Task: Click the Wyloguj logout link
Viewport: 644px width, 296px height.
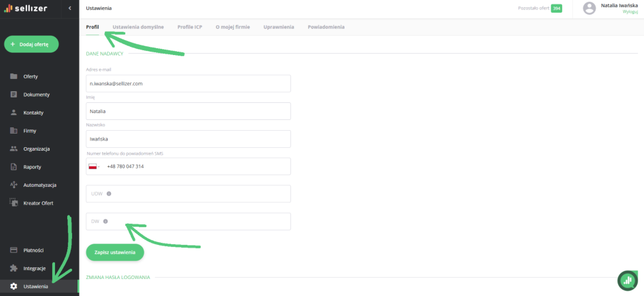Action: [x=630, y=12]
